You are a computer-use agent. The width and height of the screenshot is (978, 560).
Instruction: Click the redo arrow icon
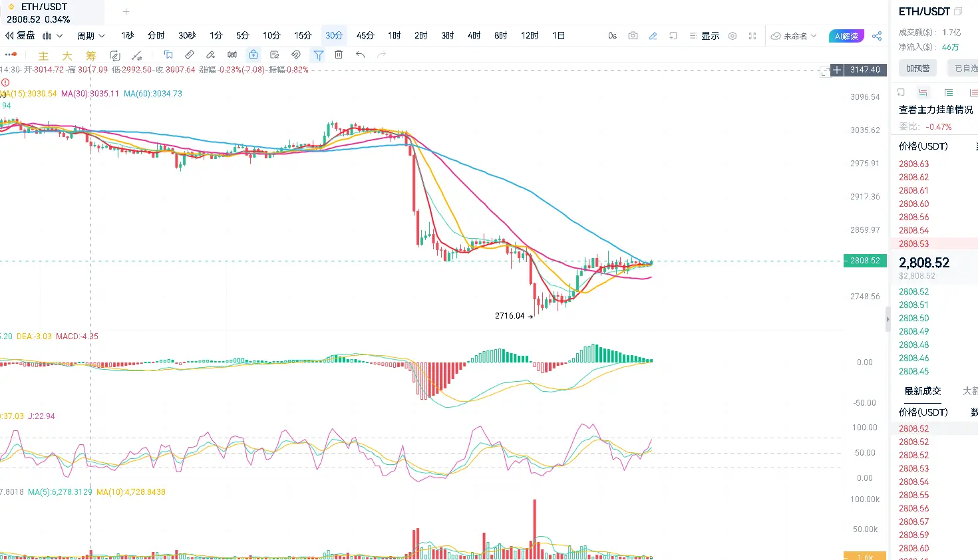point(381,55)
